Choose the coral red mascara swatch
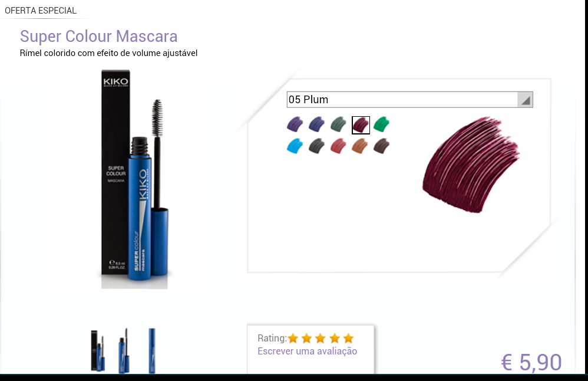The image size is (588, 381). tap(339, 146)
